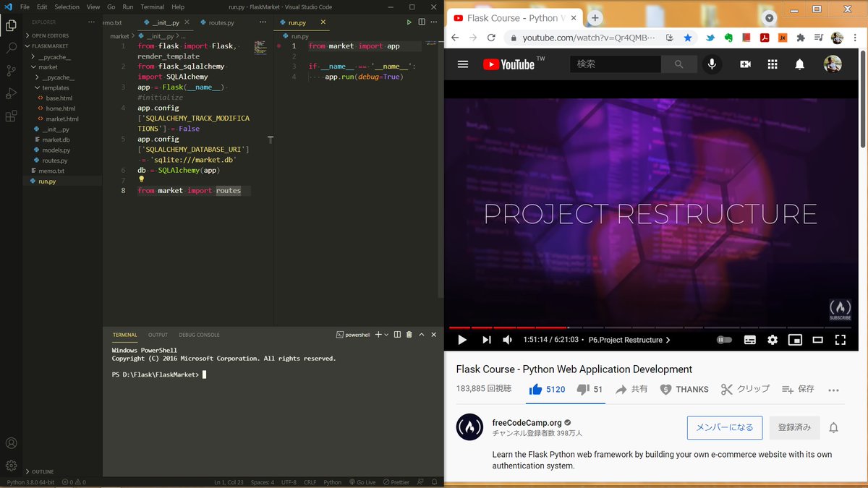Start YouTube voice search microphone

(x=712, y=64)
